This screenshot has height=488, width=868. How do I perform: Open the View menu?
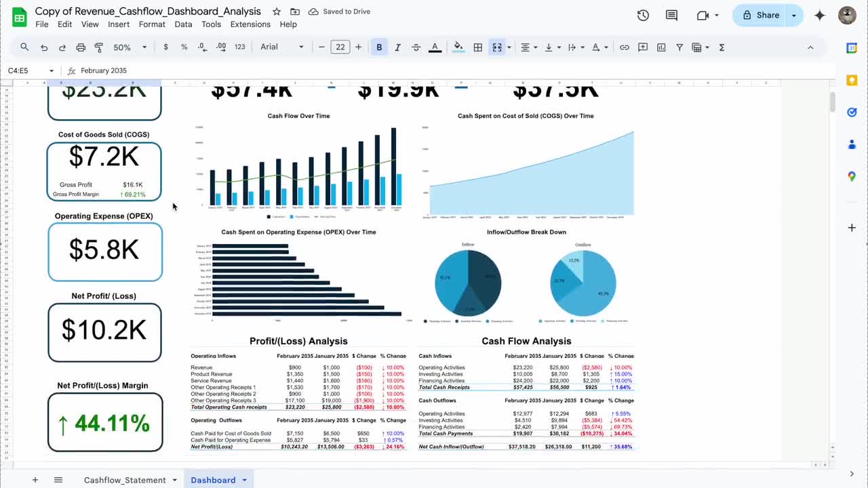click(90, 24)
